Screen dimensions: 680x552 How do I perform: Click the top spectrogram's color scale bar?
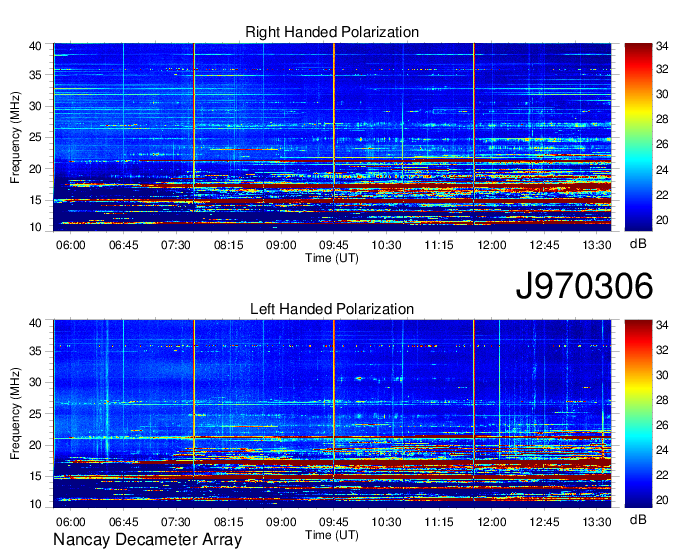(x=638, y=137)
